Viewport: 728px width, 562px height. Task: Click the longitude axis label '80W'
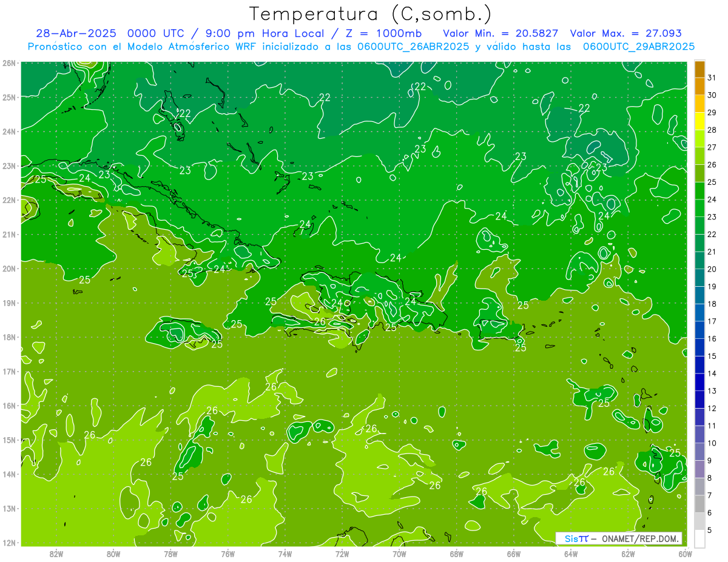113,554
